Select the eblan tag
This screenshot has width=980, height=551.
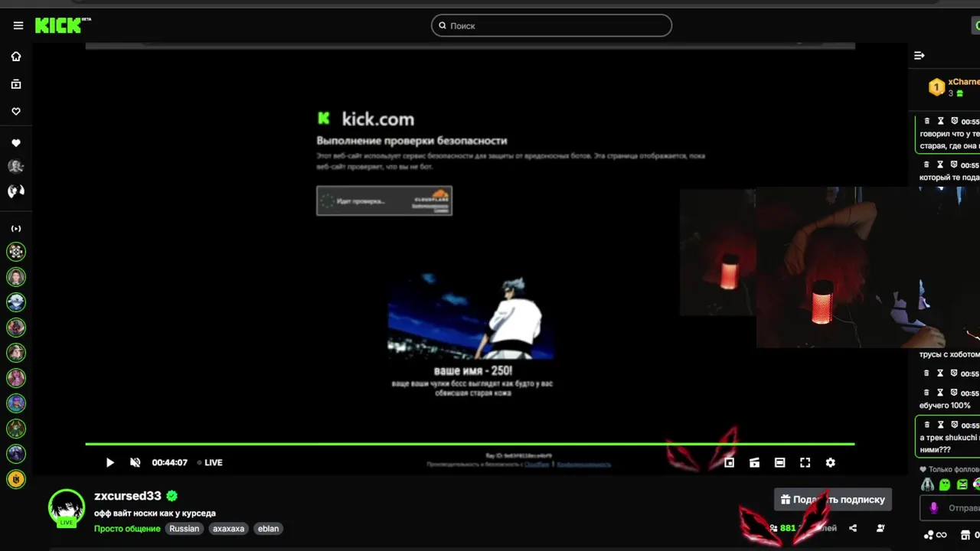268,529
